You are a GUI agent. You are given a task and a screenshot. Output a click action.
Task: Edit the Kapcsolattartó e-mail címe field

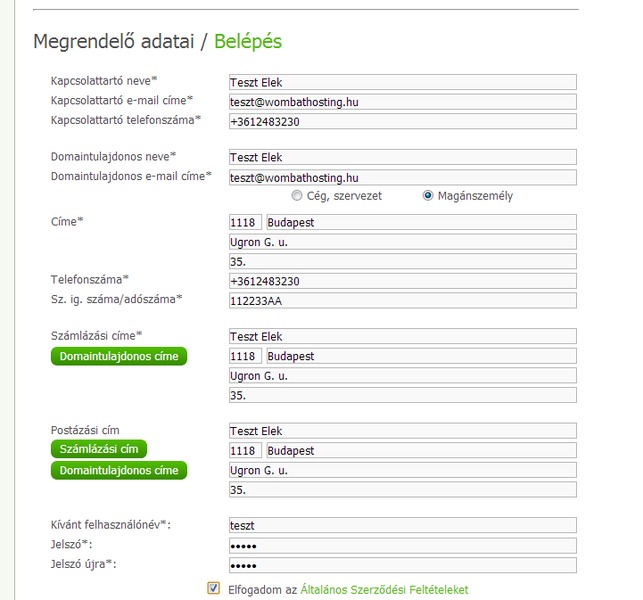coord(402,101)
